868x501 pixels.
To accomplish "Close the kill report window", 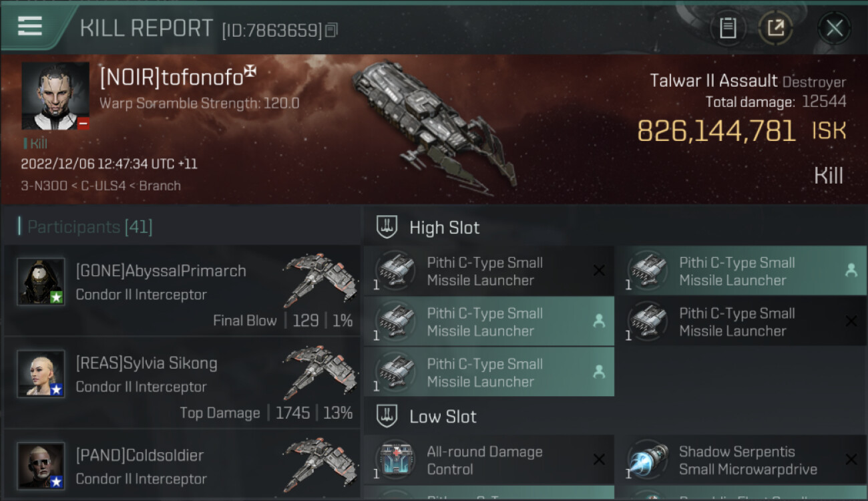I will 834,28.
